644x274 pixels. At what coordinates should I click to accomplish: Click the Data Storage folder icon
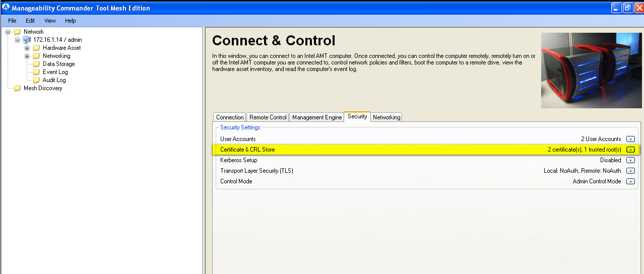(36, 64)
